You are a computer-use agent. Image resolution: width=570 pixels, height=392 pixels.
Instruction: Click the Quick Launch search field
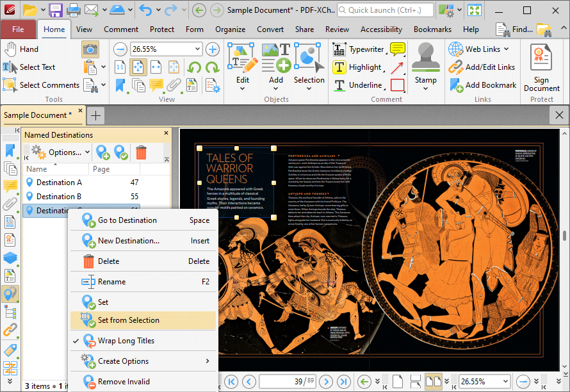[x=386, y=10]
